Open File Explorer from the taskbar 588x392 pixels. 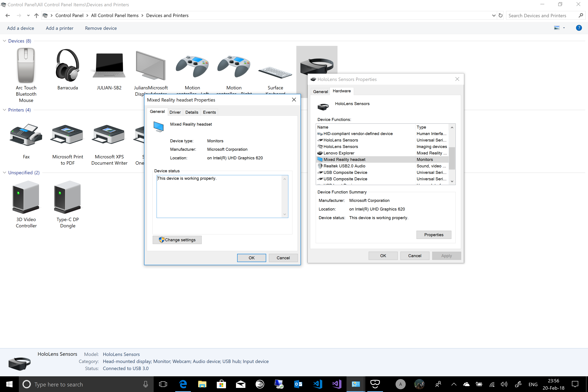pos(202,384)
